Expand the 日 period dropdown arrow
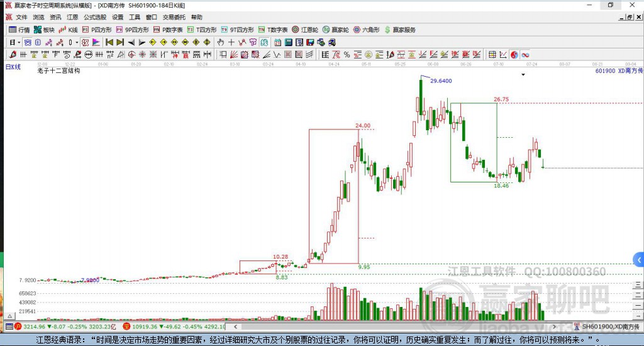The height and width of the screenshot is (346, 644). point(19,42)
